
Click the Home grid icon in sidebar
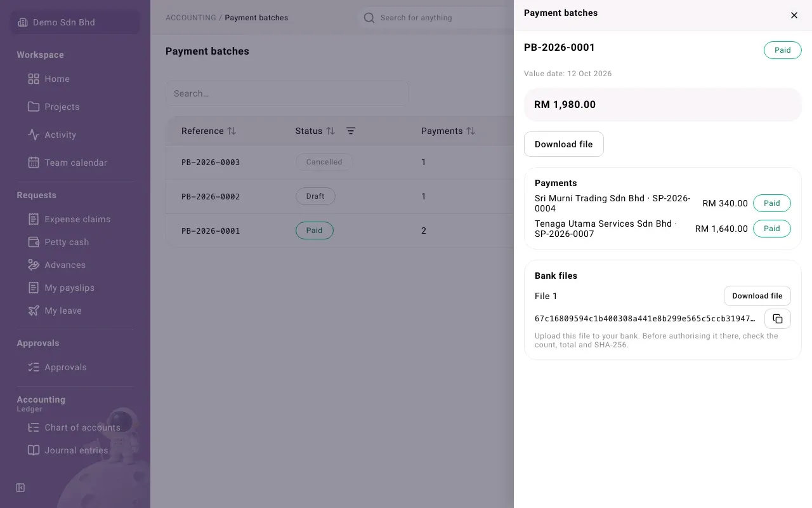34,79
